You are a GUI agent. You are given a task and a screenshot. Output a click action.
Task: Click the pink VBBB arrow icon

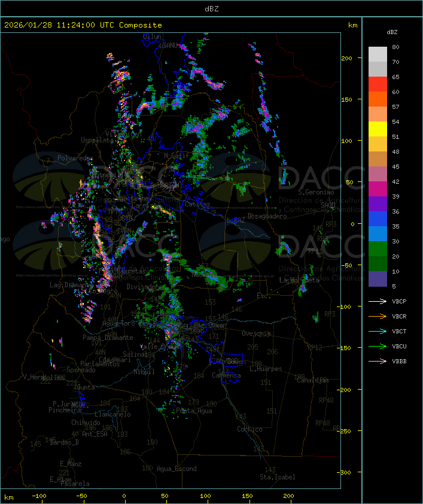pos(378,361)
